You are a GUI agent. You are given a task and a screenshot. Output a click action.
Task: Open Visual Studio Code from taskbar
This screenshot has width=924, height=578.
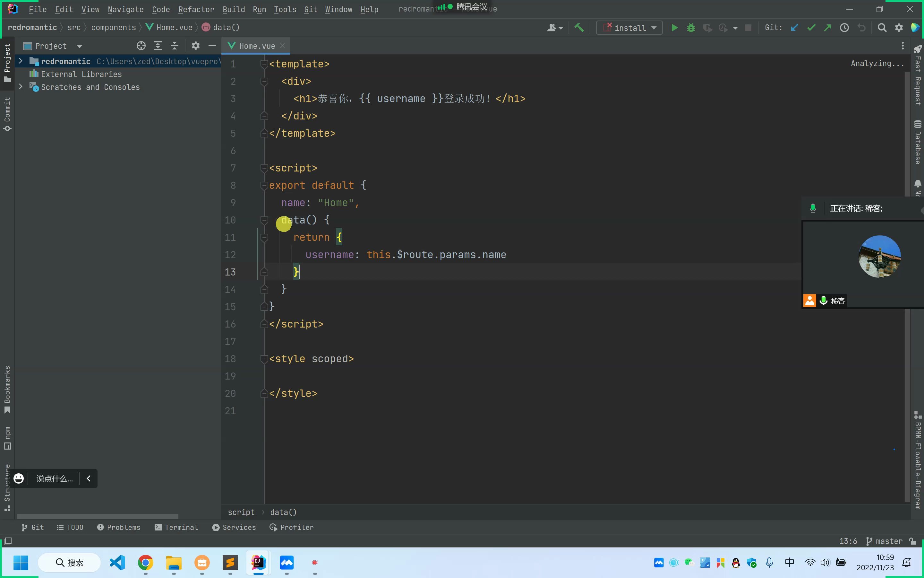[117, 562]
